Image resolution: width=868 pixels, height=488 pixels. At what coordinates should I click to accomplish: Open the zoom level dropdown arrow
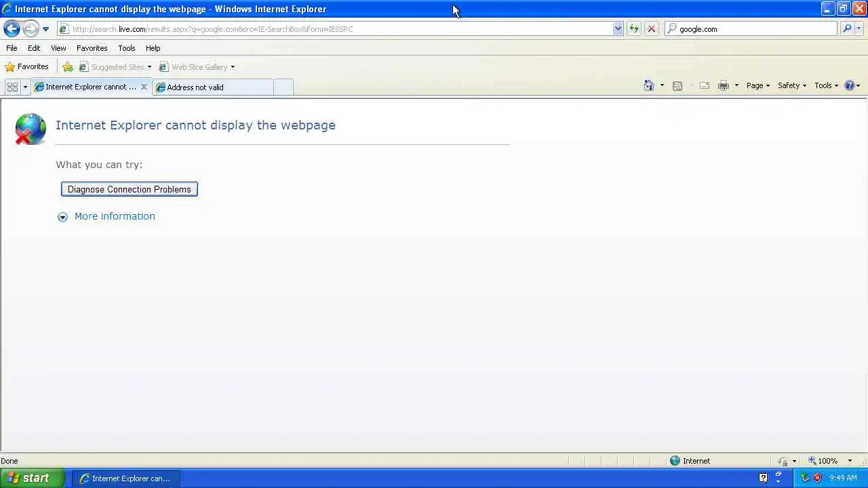pos(850,461)
